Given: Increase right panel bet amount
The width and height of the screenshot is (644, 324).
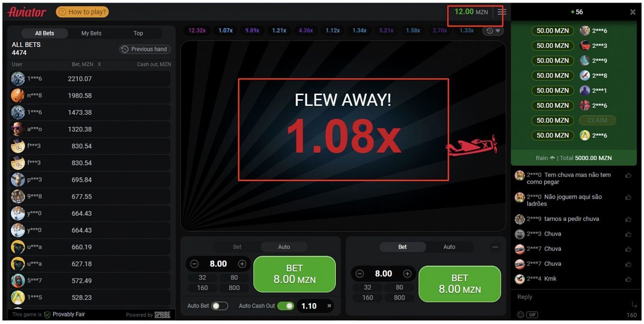Looking at the screenshot, I should (x=407, y=274).
